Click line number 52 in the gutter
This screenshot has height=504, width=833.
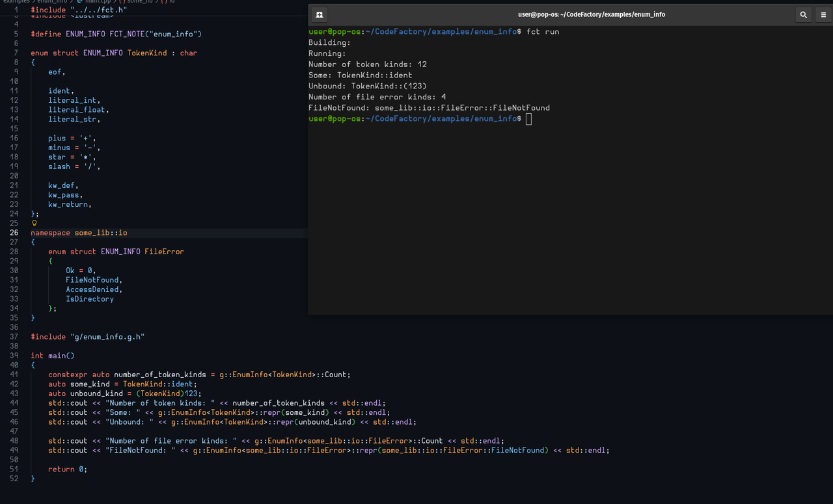click(14, 479)
